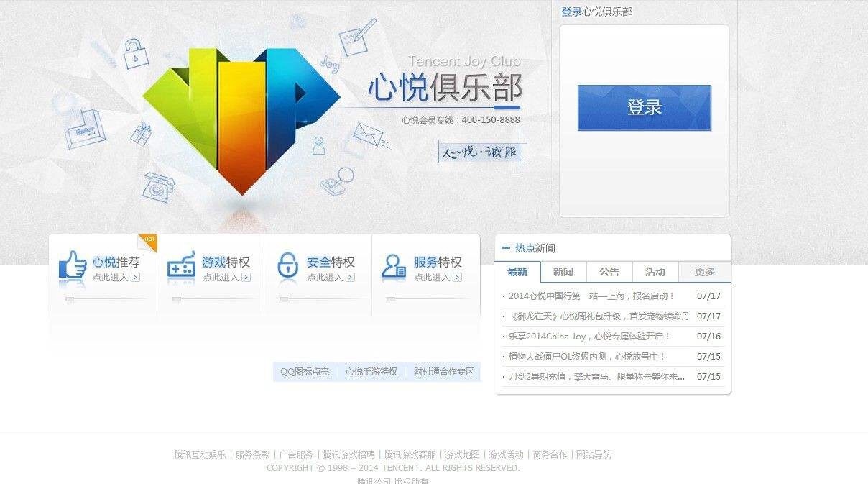This screenshot has width=868, height=484.
Task: Click footer link 腾讯游戏客服
Action: coord(410,455)
